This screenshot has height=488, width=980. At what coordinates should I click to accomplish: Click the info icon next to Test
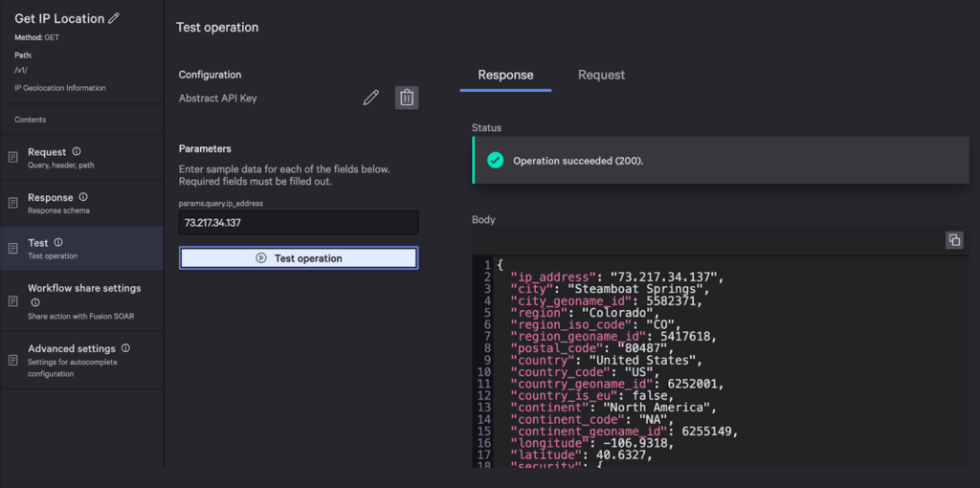point(58,243)
